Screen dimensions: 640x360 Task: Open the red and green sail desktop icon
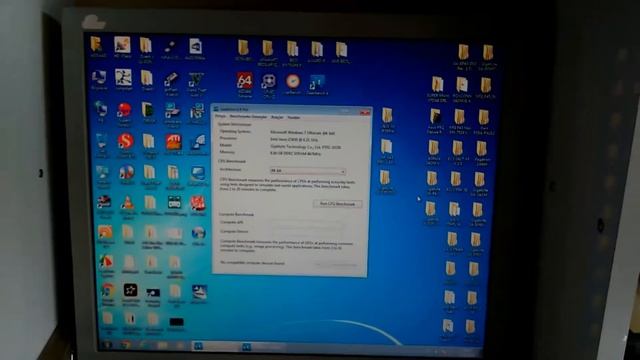pyautogui.click(x=107, y=262)
